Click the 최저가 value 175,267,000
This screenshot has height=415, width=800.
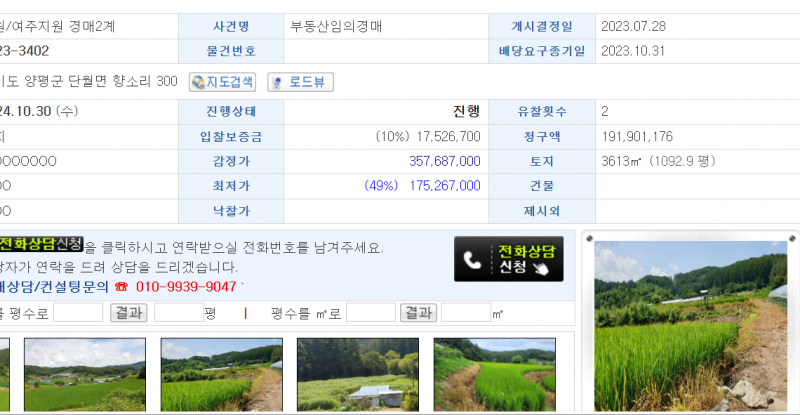(444, 186)
